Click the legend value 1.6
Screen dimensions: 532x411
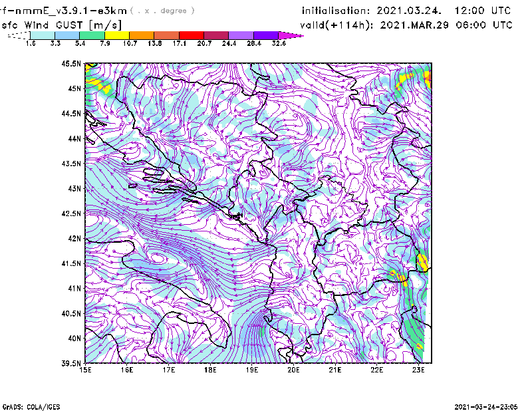tap(31, 43)
